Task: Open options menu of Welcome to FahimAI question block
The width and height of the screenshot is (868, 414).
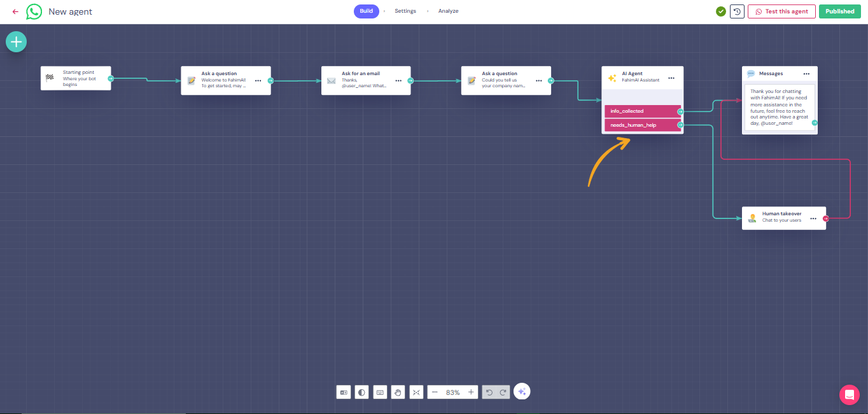Action: pyautogui.click(x=258, y=81)
